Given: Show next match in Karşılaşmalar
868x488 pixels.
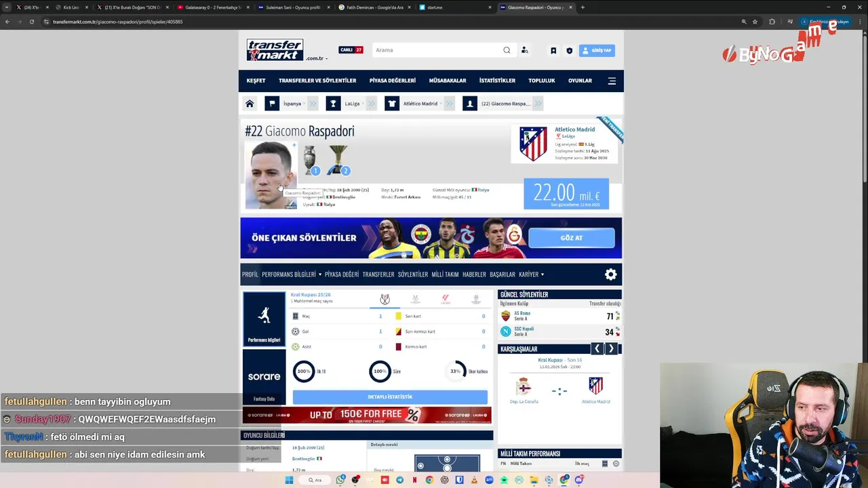Looking at the screenshot, I should [x=611, y=348].
